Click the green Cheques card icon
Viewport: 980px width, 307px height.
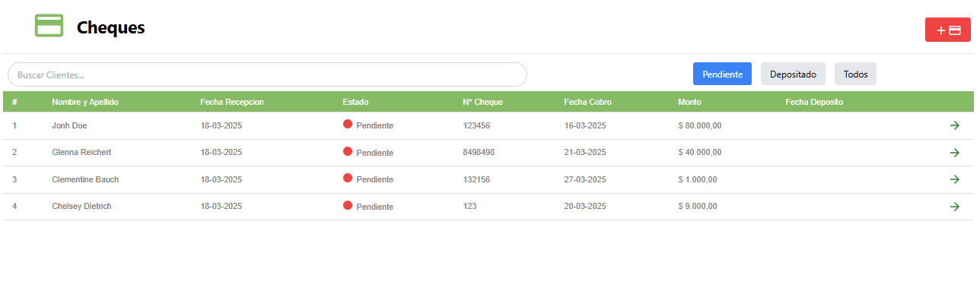(49, 26)
